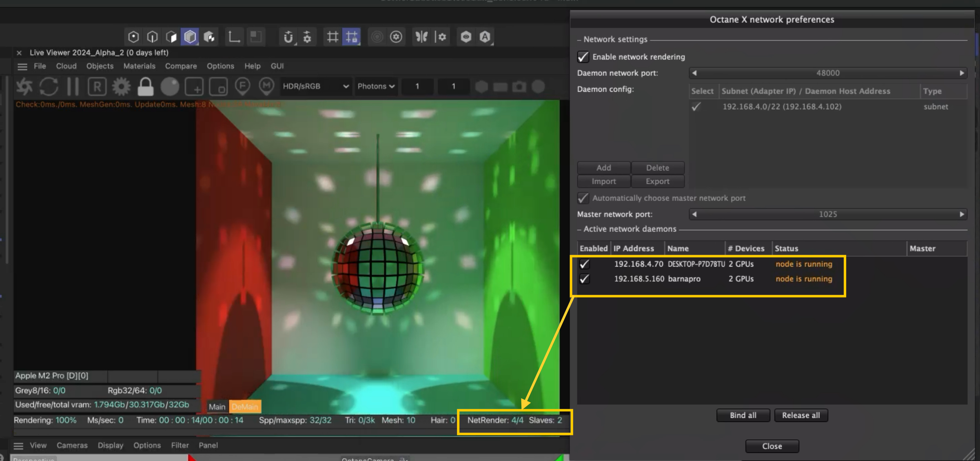Click the clay mode sphere icon
Viewport: 980px width, 461px height.
pyautogui.click(x=170, y=86)
